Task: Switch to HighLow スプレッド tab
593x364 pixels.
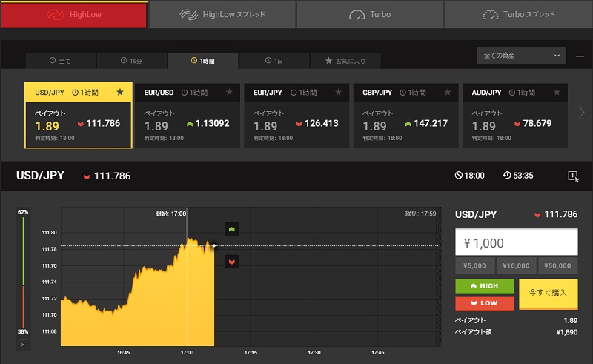Action: [x=222, y=14]
